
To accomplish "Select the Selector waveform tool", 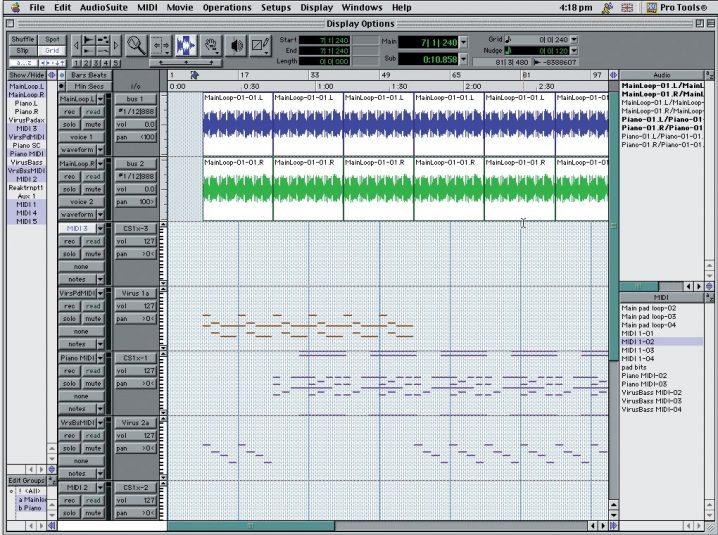I will click(185, 45).
